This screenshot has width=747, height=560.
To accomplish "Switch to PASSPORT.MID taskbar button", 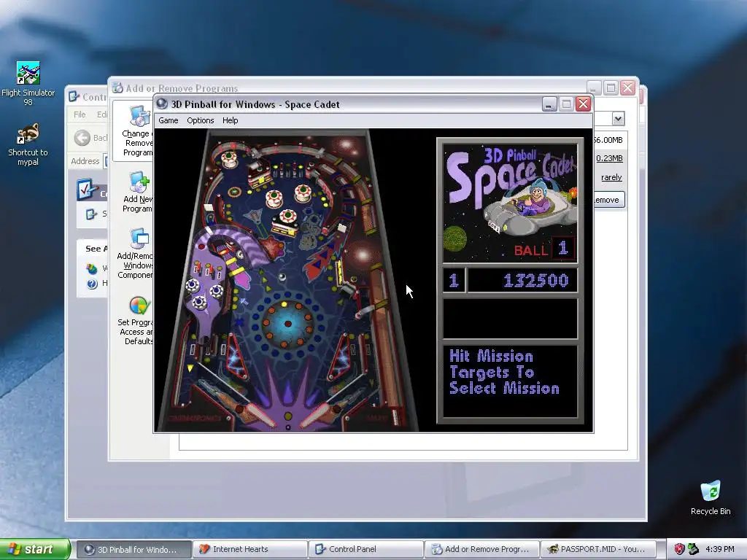I will [x=598, y=550].
